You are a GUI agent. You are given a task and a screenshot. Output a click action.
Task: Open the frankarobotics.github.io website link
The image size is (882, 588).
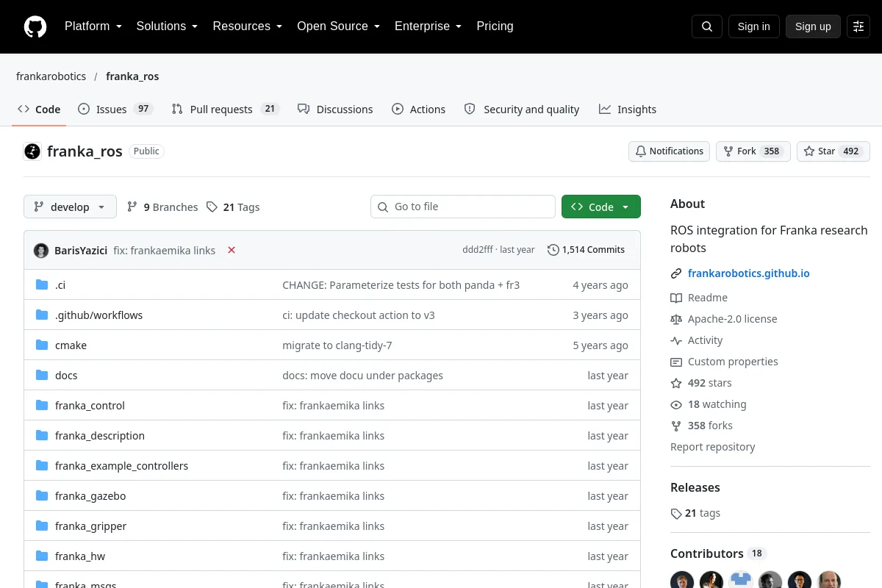pos(749,273)
